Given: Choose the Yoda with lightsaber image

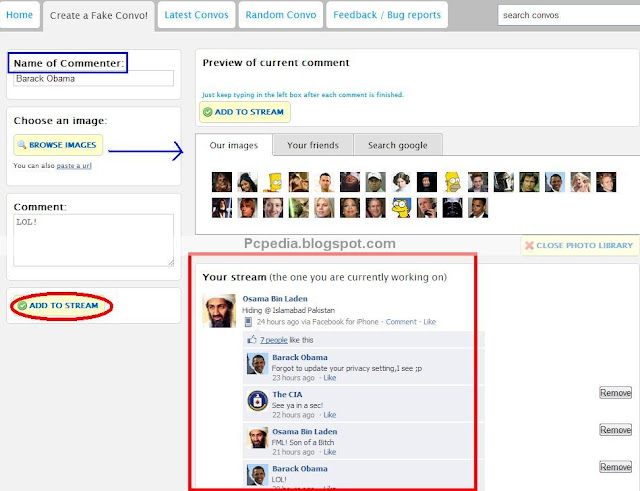Looking at the screenshot, I should pyautogui.click(x=299, y=208).
